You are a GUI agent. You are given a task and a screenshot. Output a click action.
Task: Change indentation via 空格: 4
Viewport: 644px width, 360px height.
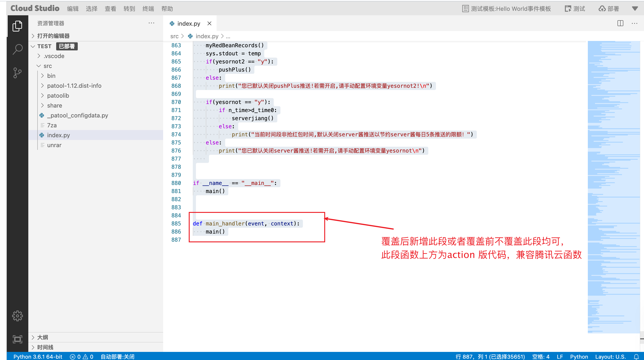pyautogui.click(x=541, y=356)
